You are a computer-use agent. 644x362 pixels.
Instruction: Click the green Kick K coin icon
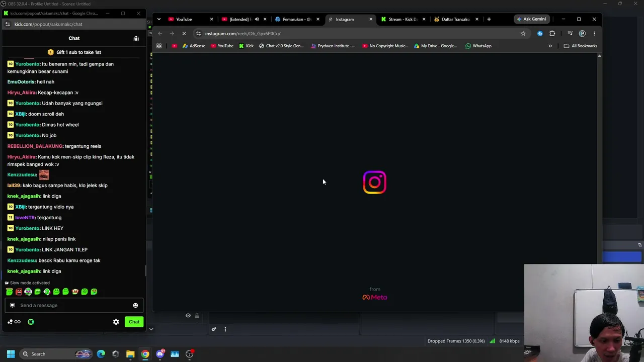pos(31,322)
